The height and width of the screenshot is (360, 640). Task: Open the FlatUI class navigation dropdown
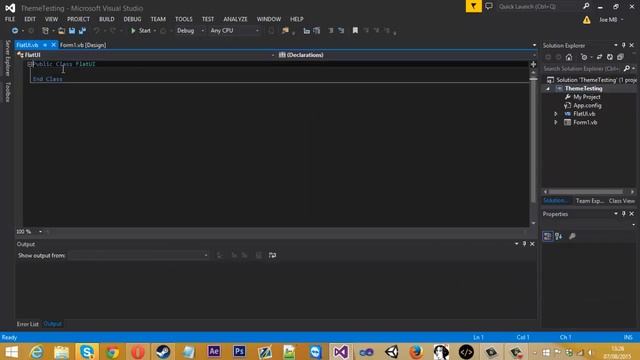coord(146,55)
